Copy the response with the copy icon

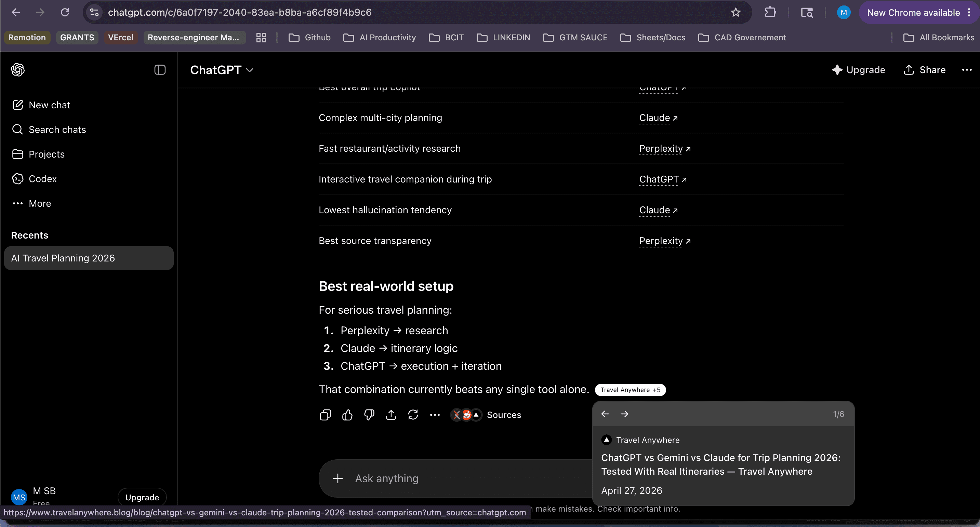coord(325,415)
